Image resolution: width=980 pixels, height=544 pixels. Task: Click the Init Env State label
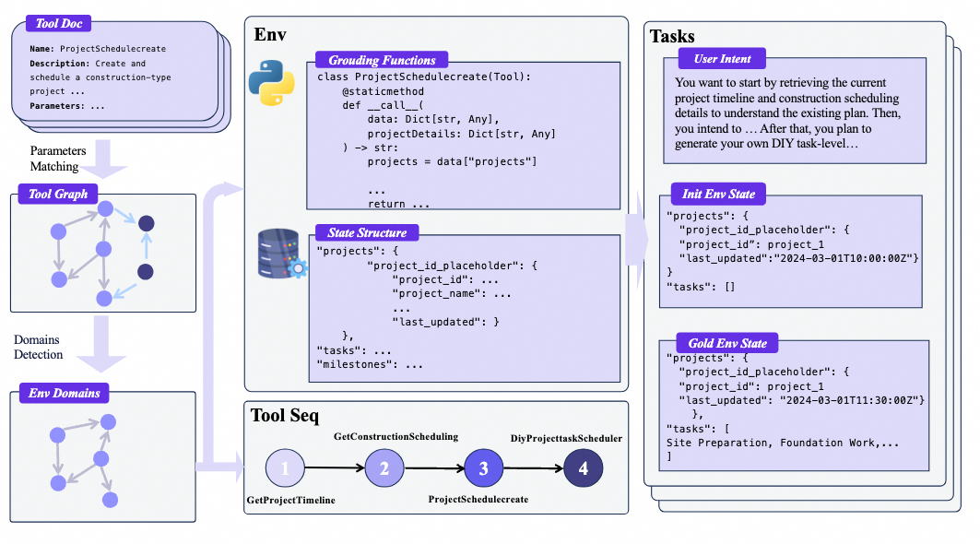(718, 194)
